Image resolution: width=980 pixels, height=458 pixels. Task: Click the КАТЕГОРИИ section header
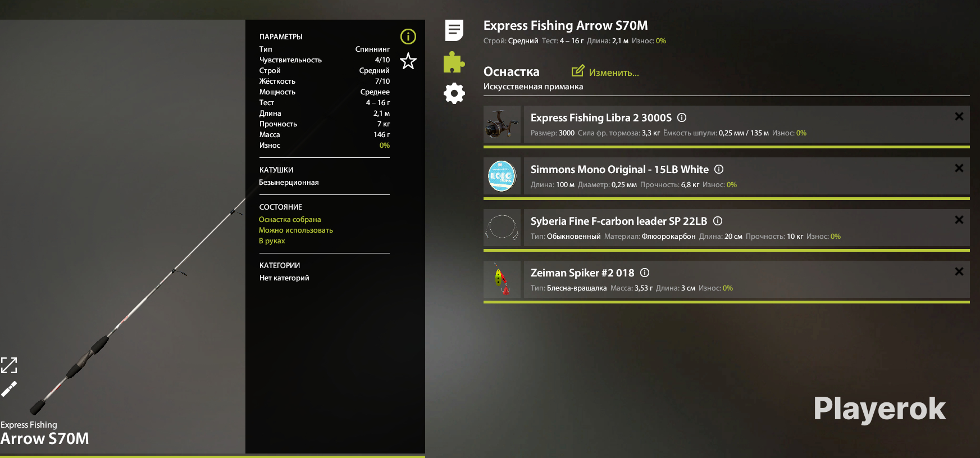tap(280, 265)
